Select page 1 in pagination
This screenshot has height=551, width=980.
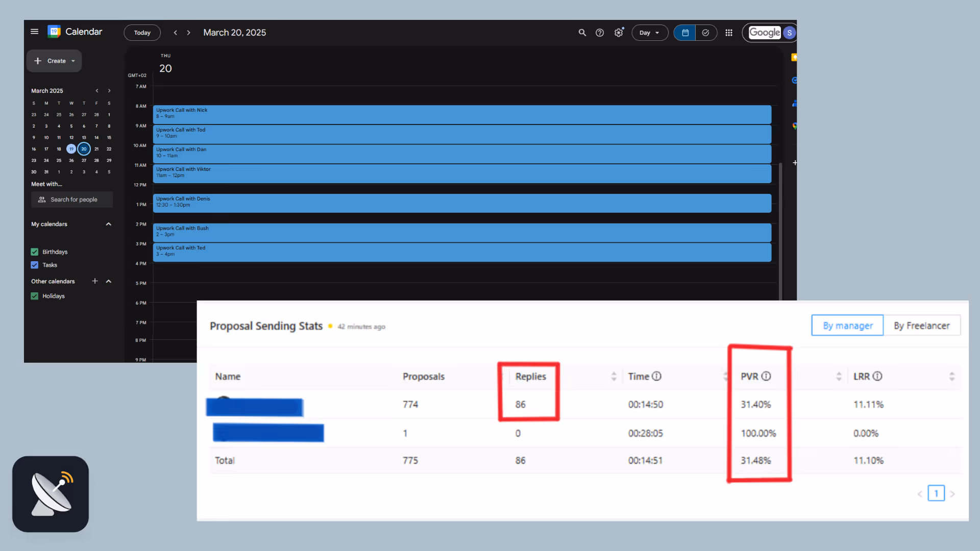coord(936,493)
